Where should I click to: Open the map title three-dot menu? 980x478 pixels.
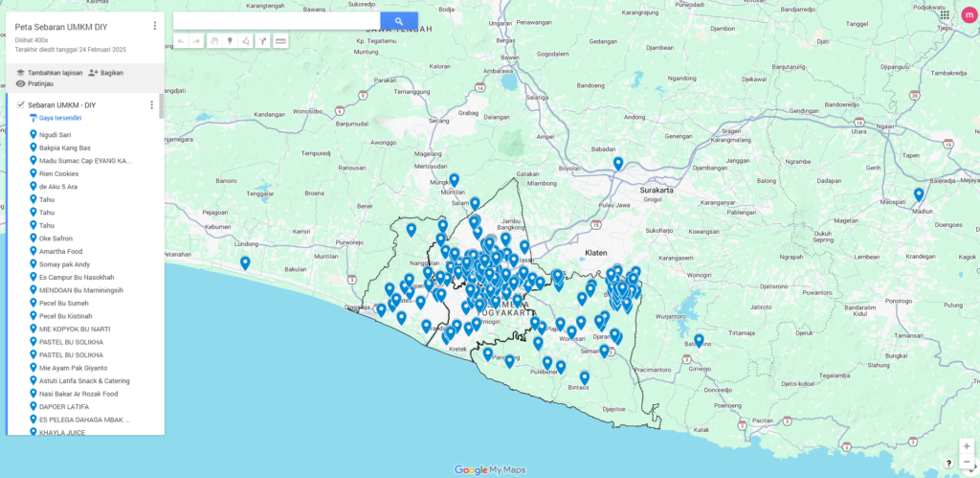pos(154,26)
